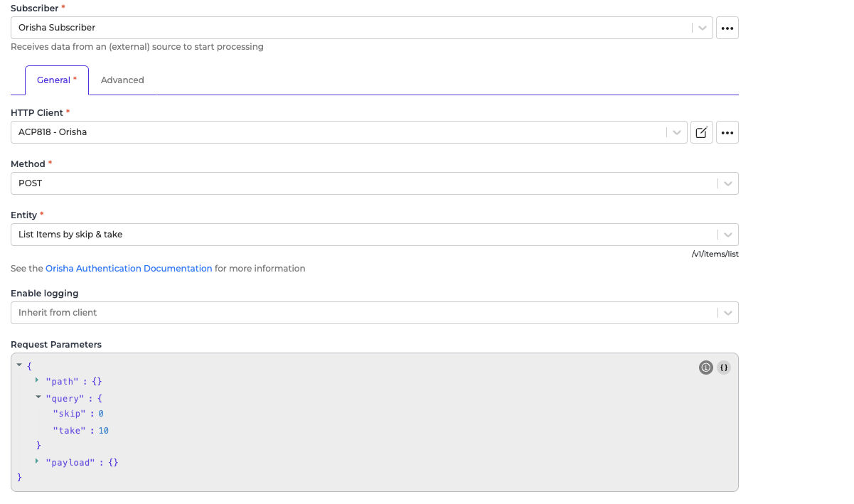Click the chevron arrow in Subscriber field
Viewport: 854px width, 504px height.
(702, 28)
